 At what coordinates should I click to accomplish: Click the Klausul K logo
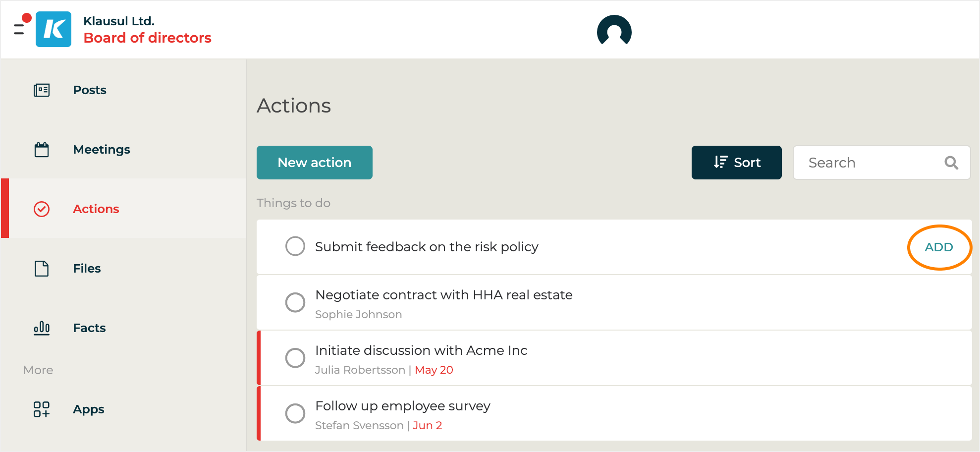coord(54,29)
